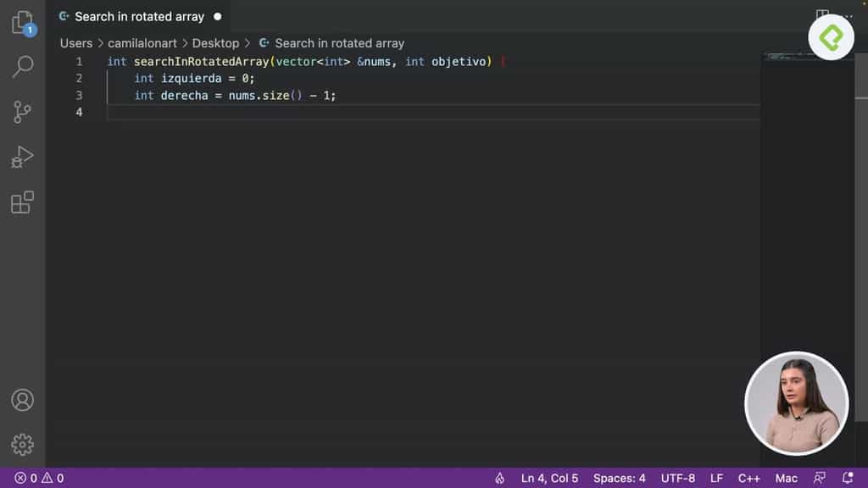Open the Accounts menu in the activity bar
The height and width of the screenshot is (488, 868).
22,400
